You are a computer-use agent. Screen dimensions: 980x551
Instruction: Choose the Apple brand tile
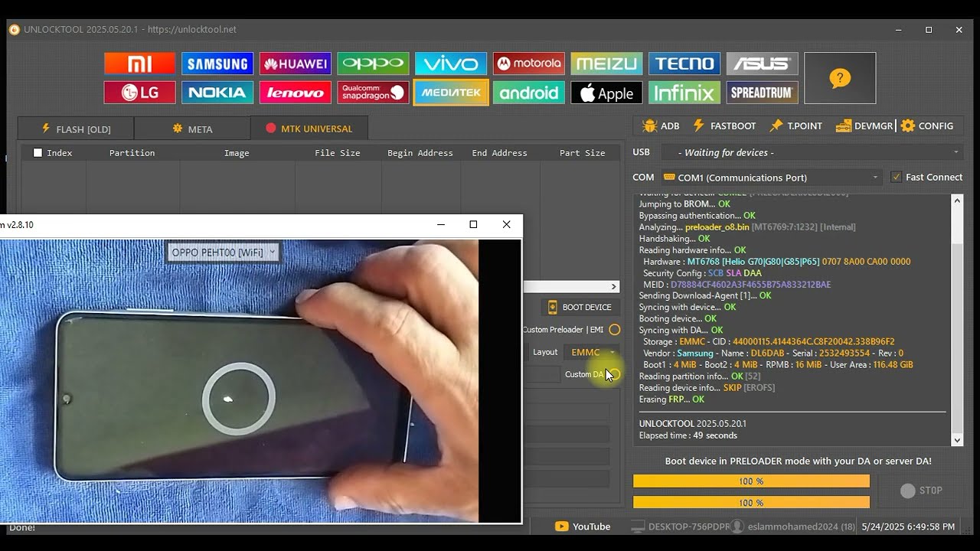[x=606, y=93]
